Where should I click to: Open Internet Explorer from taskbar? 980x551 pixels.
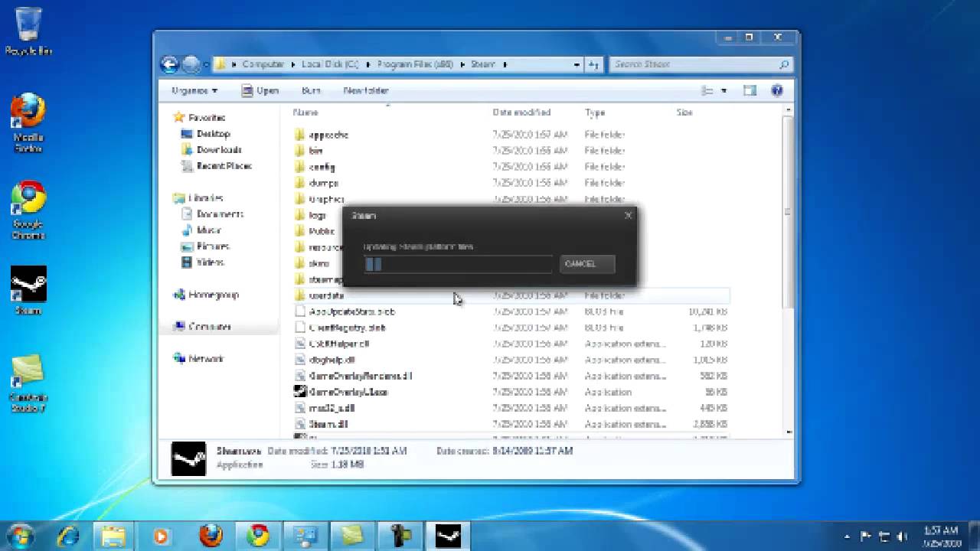(67, 536)
